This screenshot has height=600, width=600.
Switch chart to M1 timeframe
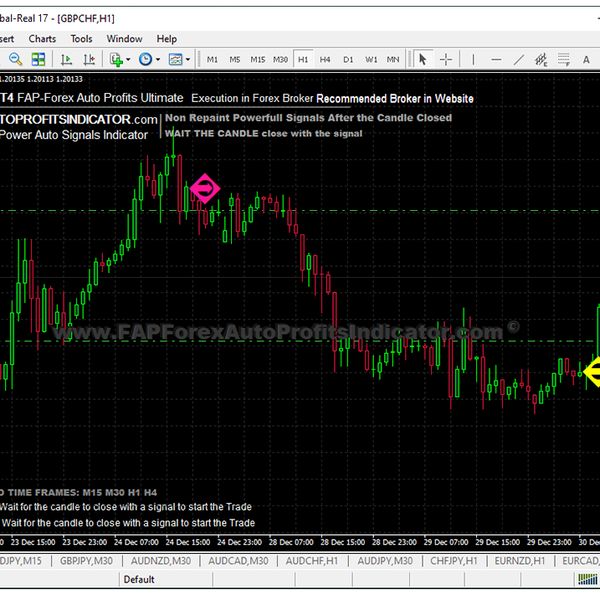pos(212,59)
